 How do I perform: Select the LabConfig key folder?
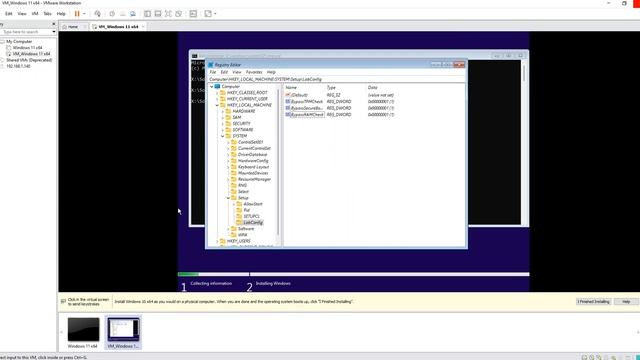(253, 222)
